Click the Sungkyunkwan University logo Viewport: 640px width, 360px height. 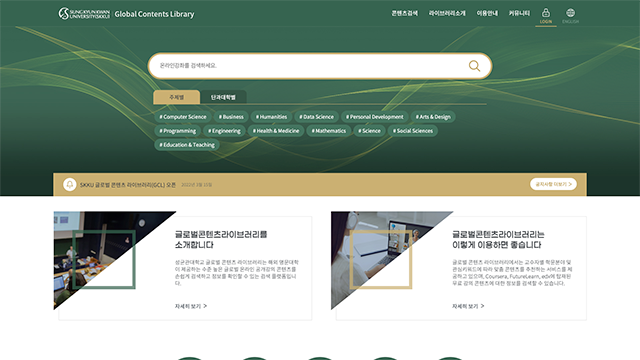pos(84,13)
